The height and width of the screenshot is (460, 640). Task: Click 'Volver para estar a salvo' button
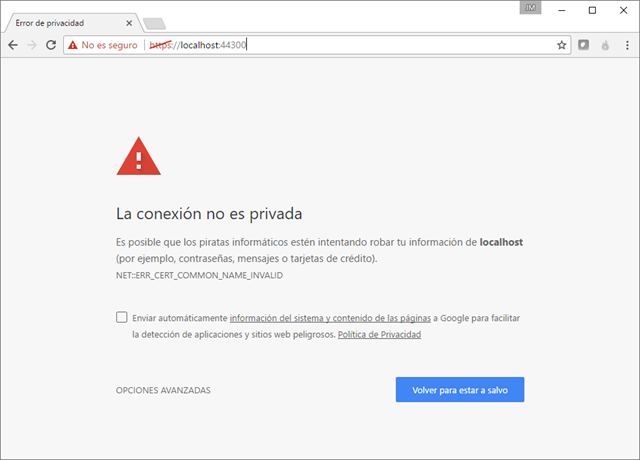coord(459,390)
